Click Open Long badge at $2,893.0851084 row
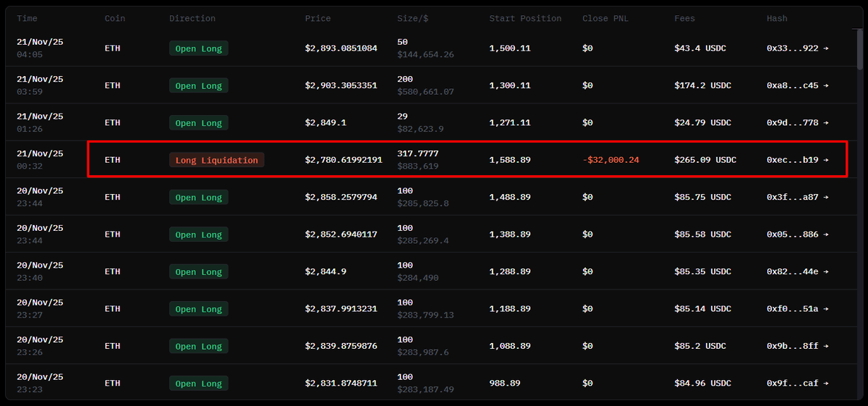 point(199,48)
